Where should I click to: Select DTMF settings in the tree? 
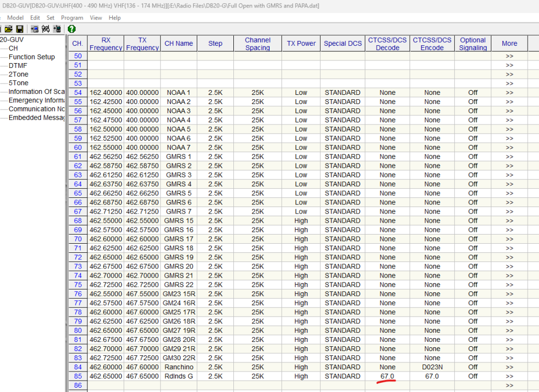coord(18,65)
